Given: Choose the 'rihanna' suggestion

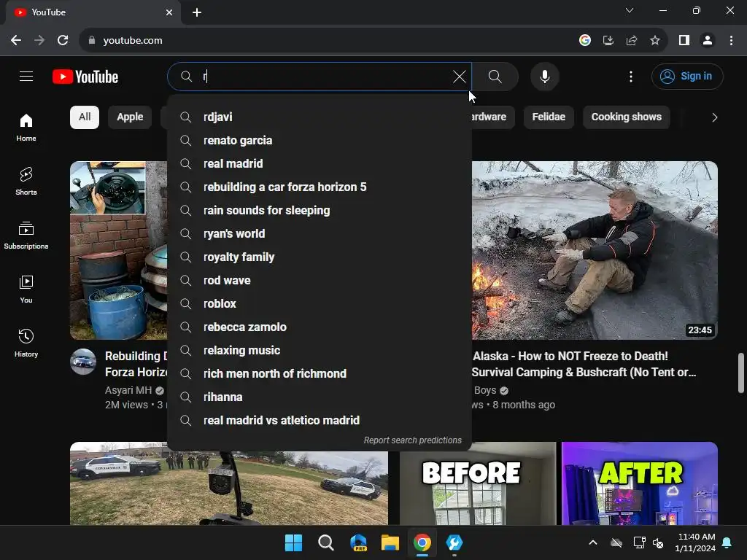Looking at the screenshot, I should [x=320, y=397].
